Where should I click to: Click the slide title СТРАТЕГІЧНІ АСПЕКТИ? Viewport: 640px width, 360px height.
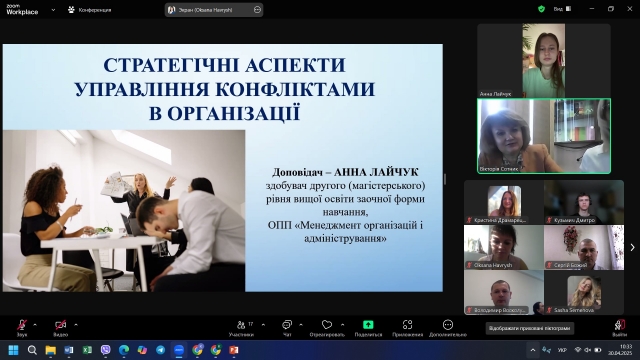coord(224,65)
